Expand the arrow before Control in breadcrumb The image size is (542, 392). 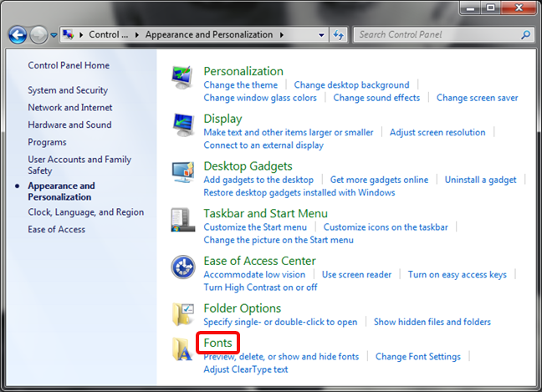[x=82, y=35]
